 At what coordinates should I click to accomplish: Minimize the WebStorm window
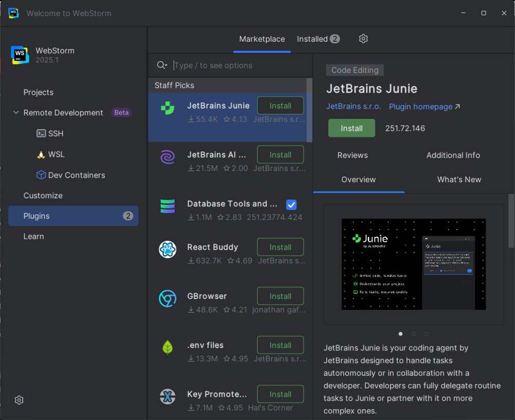(x=463, y=13)
